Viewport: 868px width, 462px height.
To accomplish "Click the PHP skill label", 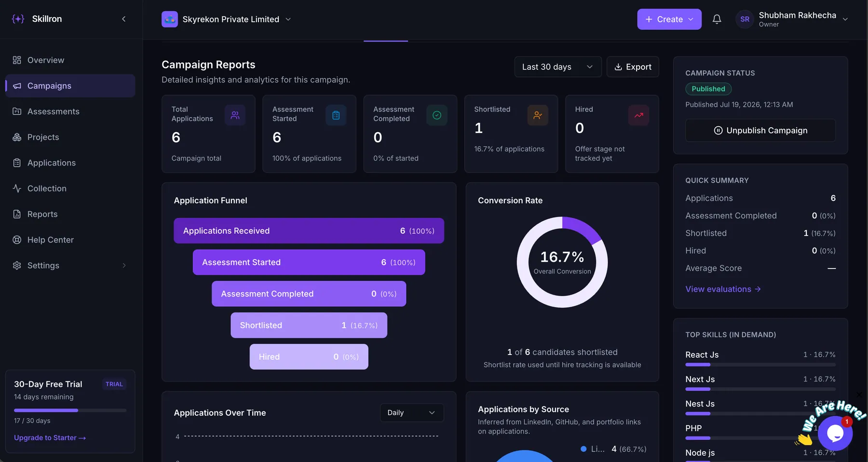I will [693, 428].
